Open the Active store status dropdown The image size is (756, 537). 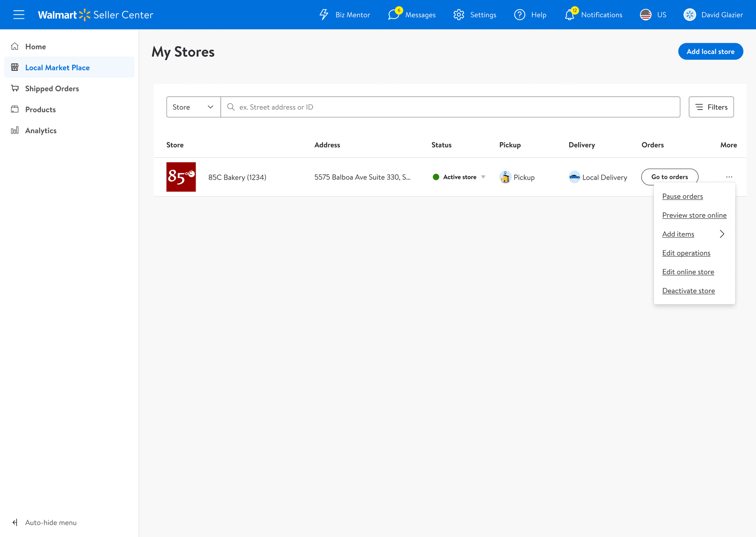coord(483,177)
